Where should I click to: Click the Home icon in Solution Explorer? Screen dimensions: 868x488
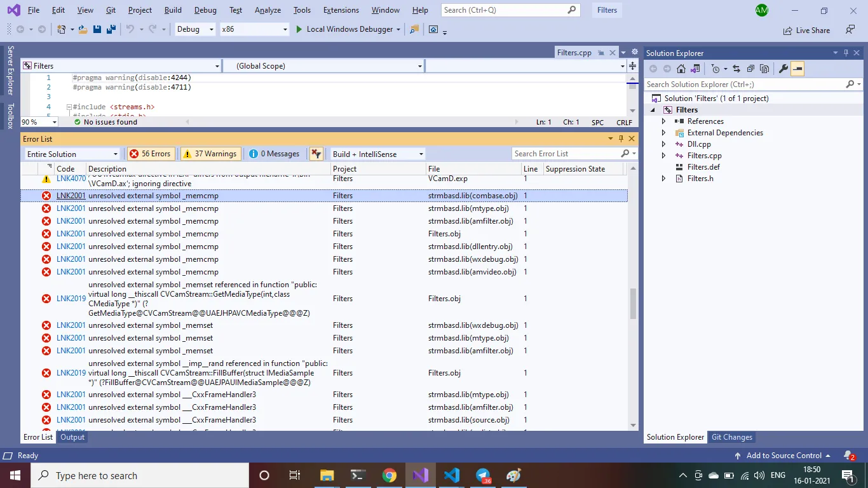(681, 69)
